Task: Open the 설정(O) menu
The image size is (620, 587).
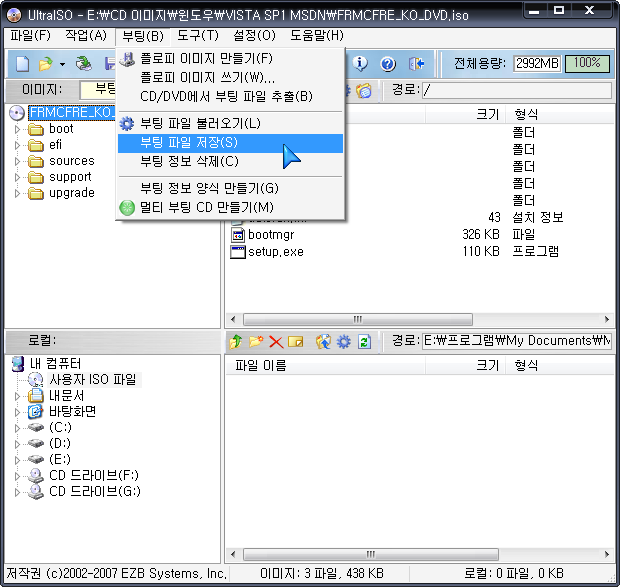Action: pos(254,36)
